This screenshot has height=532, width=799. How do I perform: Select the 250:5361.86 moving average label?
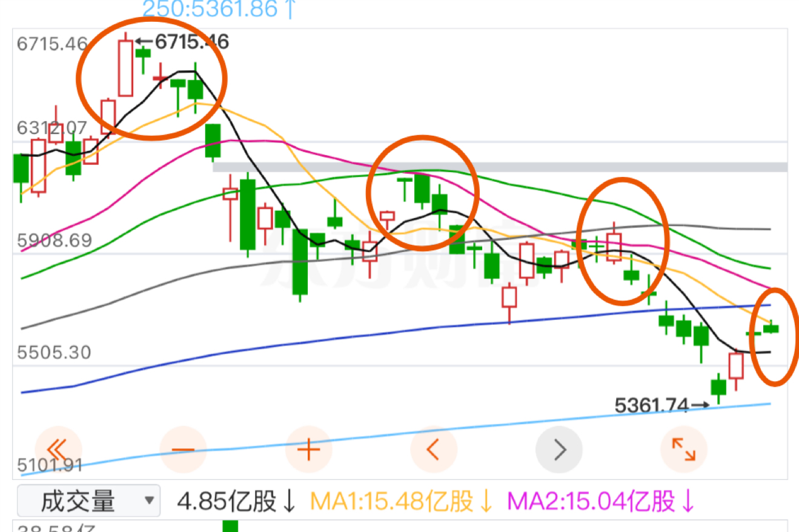tap(220, 8)
